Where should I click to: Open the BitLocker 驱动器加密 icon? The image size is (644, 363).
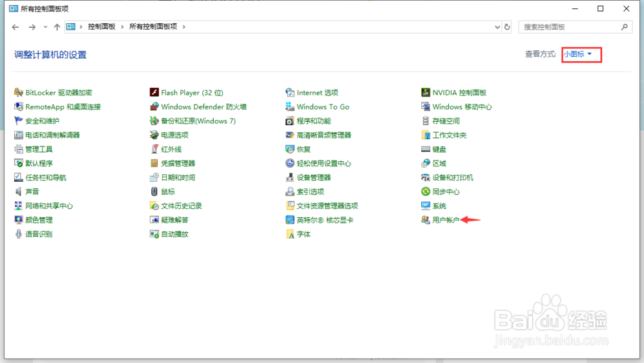click(19, 92)
